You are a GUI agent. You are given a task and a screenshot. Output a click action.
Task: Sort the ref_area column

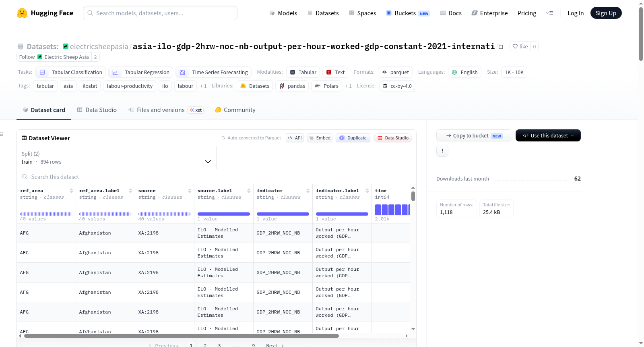(71, 191)
